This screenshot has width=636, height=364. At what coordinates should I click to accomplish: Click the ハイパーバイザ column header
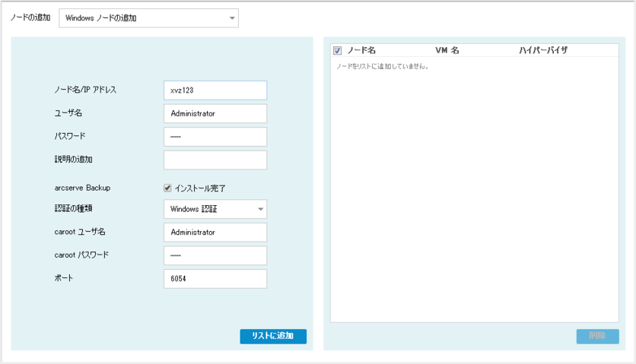point(543,50)
